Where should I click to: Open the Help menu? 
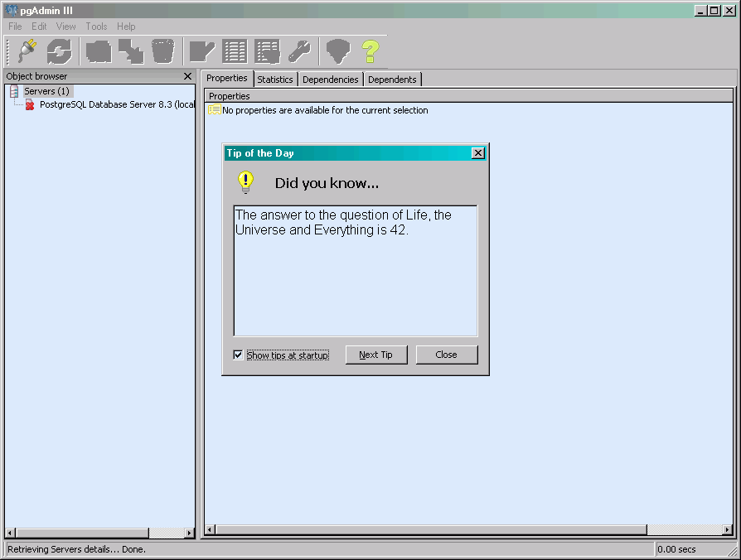pyautogui.click(x=126, y=27)
